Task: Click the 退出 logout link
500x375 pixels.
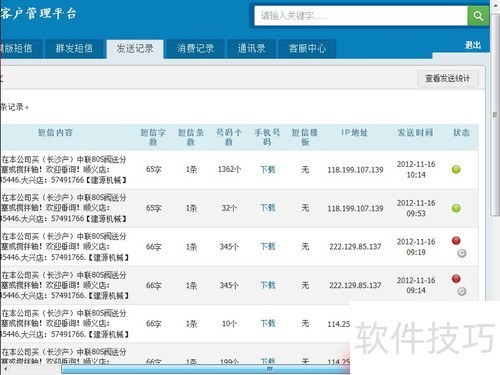Action: click(x=473, y=45)
